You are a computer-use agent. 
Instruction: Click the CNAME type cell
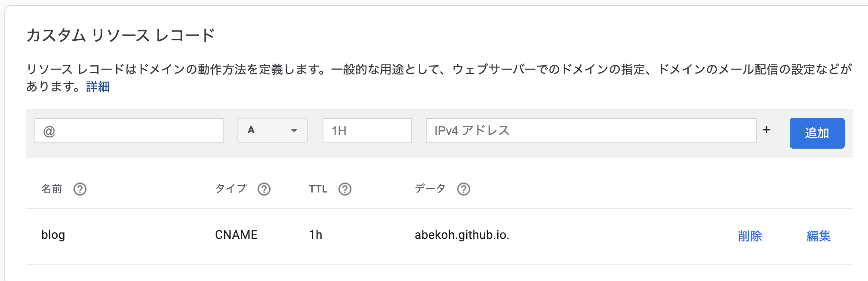tap(236, 235)
